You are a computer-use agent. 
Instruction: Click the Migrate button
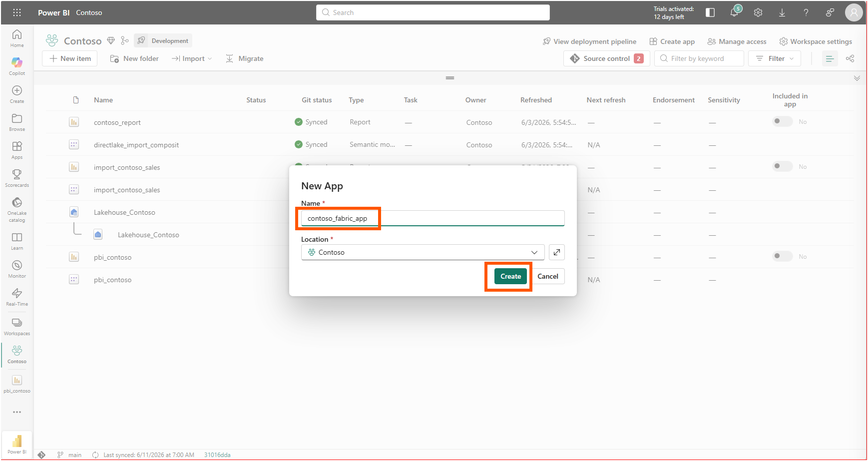(245, 58)
